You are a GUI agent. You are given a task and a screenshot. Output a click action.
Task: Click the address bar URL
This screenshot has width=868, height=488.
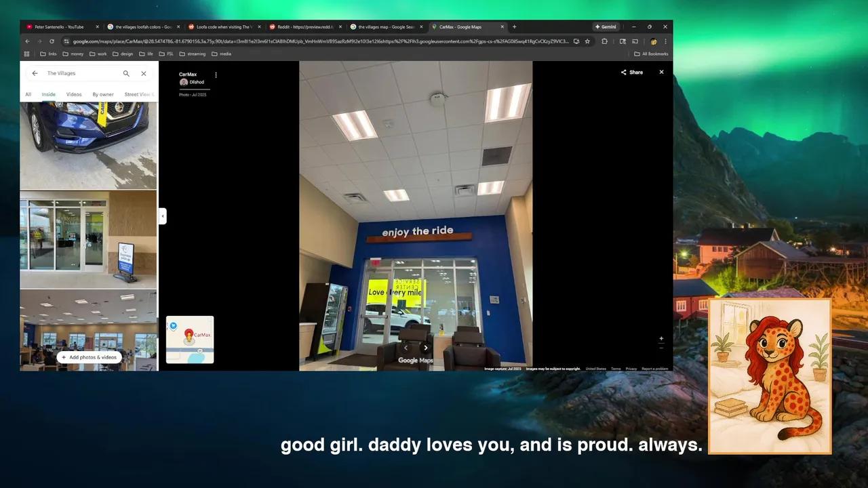tap(320, 41)
